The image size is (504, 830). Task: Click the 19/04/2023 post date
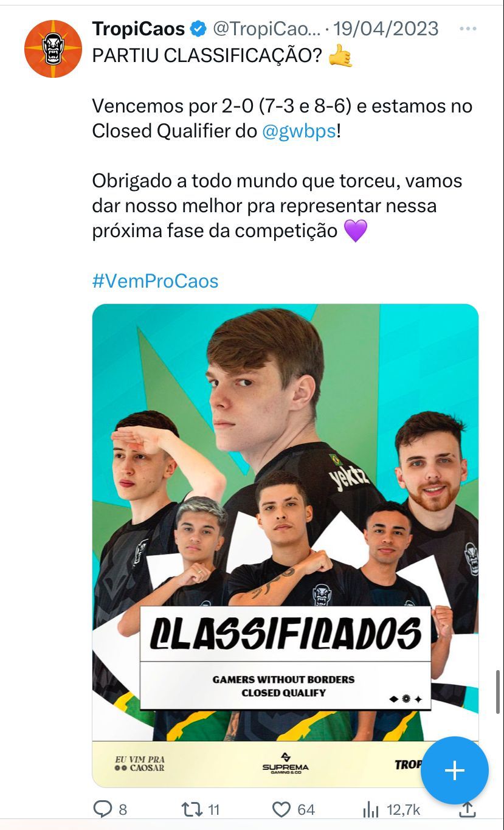click(x=386, y=29)
